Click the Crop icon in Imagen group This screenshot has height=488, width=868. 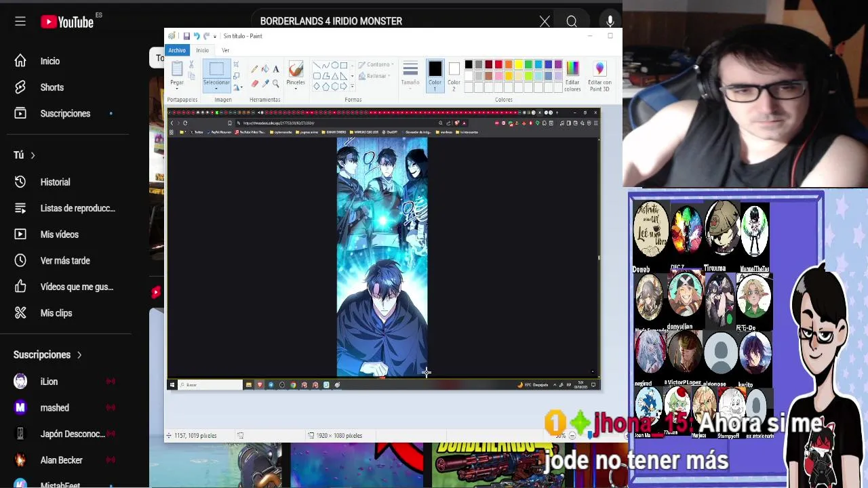point(236,64)
